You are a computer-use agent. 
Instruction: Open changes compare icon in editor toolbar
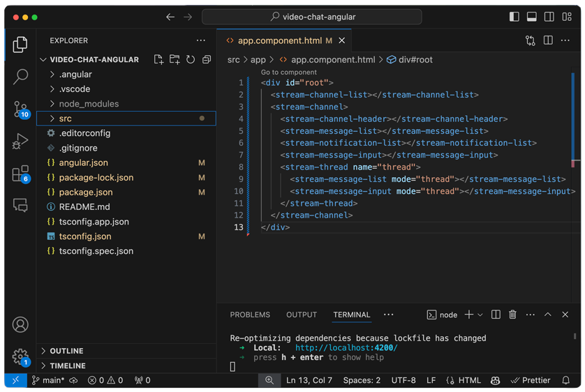(530, 40)
